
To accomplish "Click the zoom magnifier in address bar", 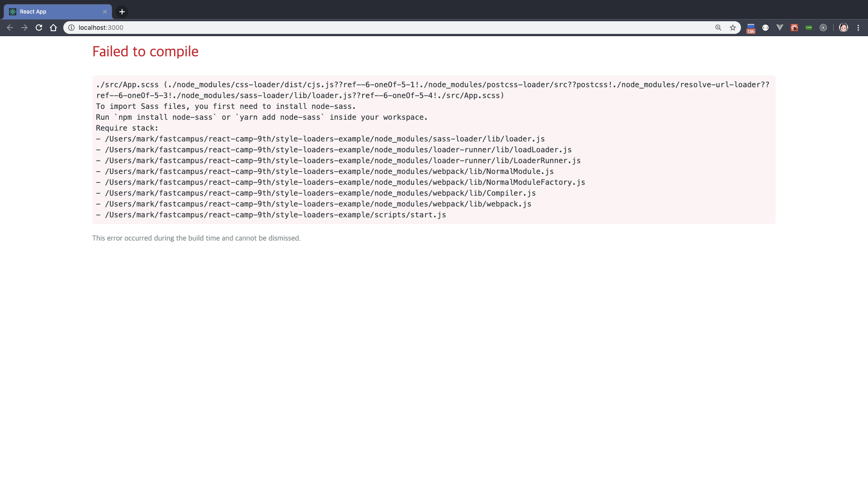I will 718,28.
